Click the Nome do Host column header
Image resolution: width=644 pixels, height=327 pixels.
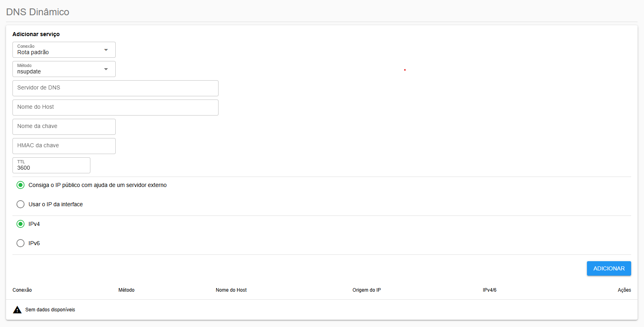[x=231, y=290]
